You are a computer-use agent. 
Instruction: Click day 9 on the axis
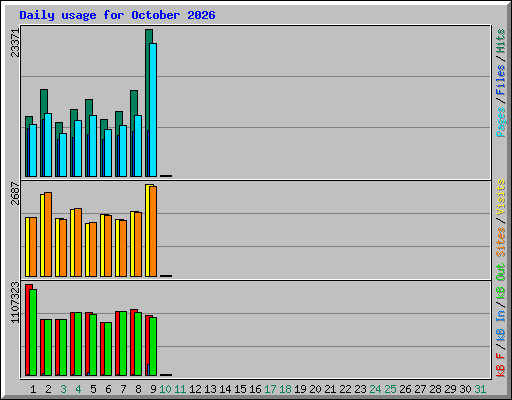(153, 389)
